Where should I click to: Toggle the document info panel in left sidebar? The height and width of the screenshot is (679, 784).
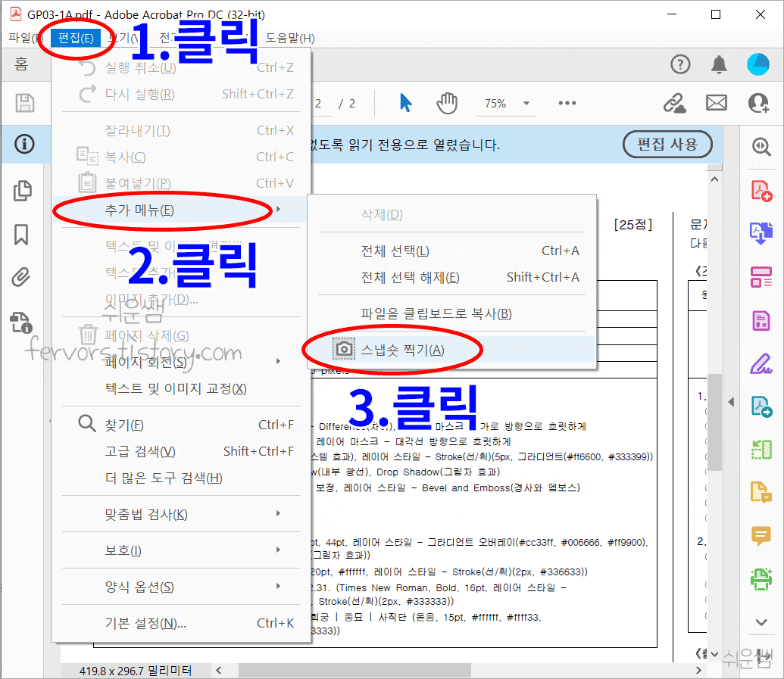point(23,144)
